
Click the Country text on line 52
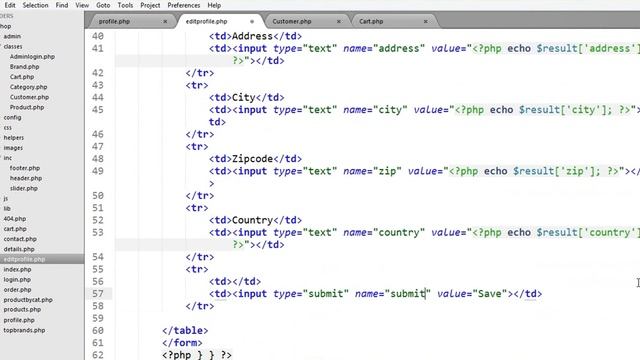tap(252, 220)
